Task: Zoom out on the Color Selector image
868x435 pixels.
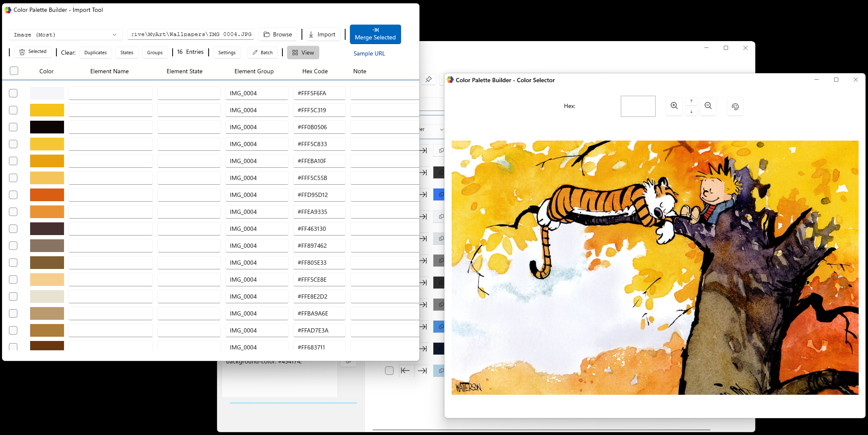Action: pos(708,106)
